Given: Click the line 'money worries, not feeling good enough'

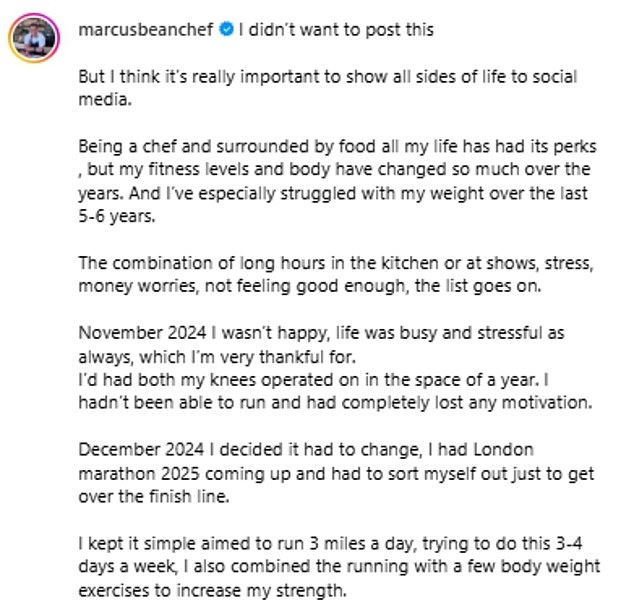Looking at the screenshot, I should point(310,286).
